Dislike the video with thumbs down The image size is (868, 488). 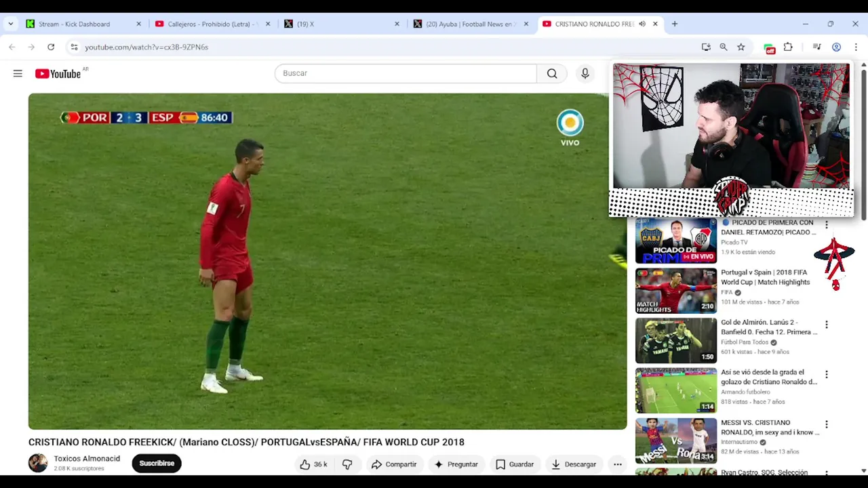(347, 464)
